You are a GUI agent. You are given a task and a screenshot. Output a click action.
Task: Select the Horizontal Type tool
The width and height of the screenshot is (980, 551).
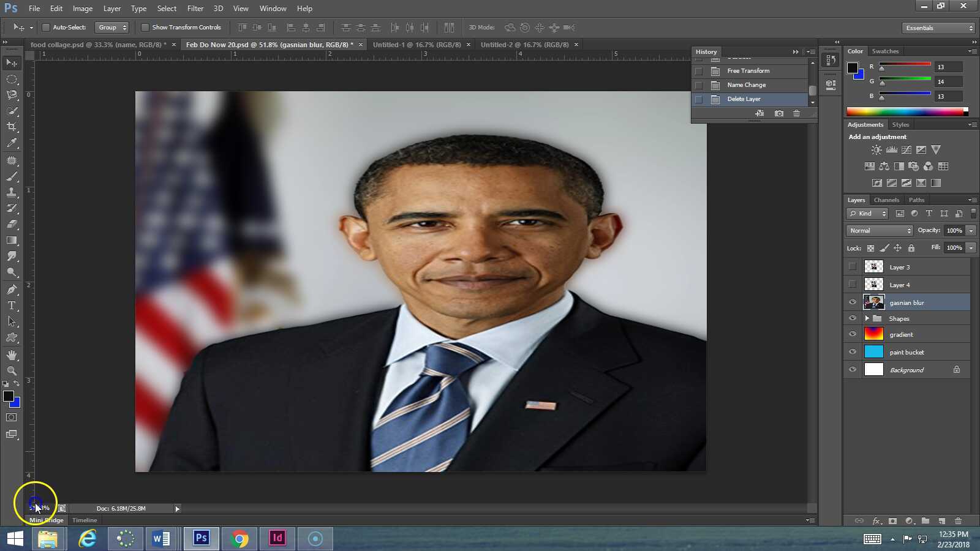click(x=12, y=305)
